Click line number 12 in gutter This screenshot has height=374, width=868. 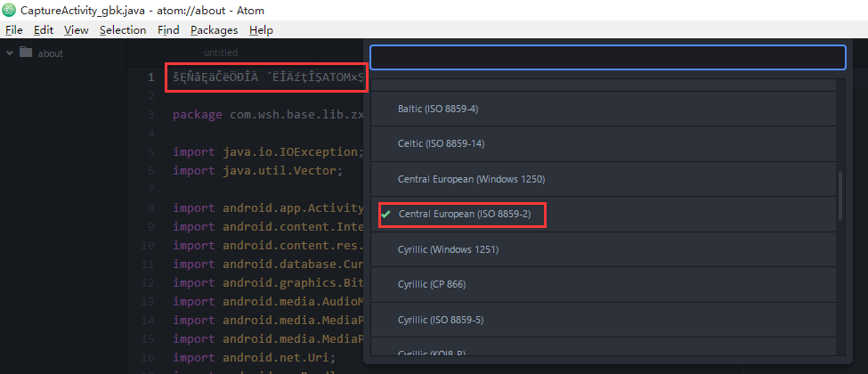[x=147, y=282]
